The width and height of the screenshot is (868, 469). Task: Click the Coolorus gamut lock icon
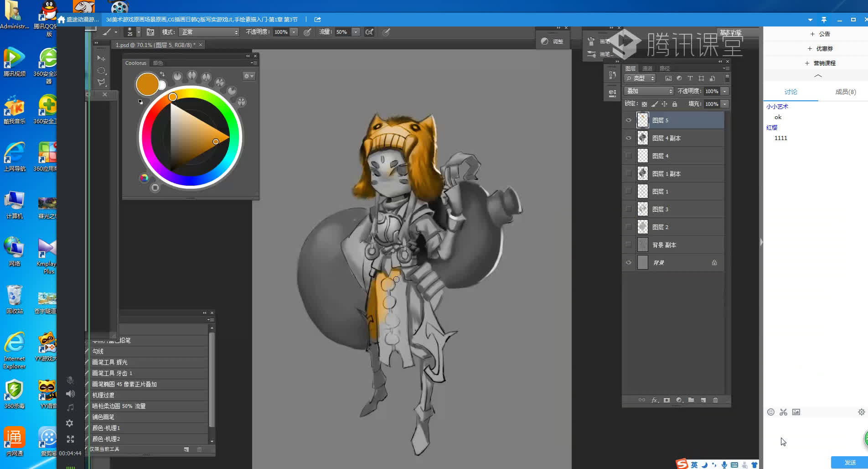(x=155, y=188)
